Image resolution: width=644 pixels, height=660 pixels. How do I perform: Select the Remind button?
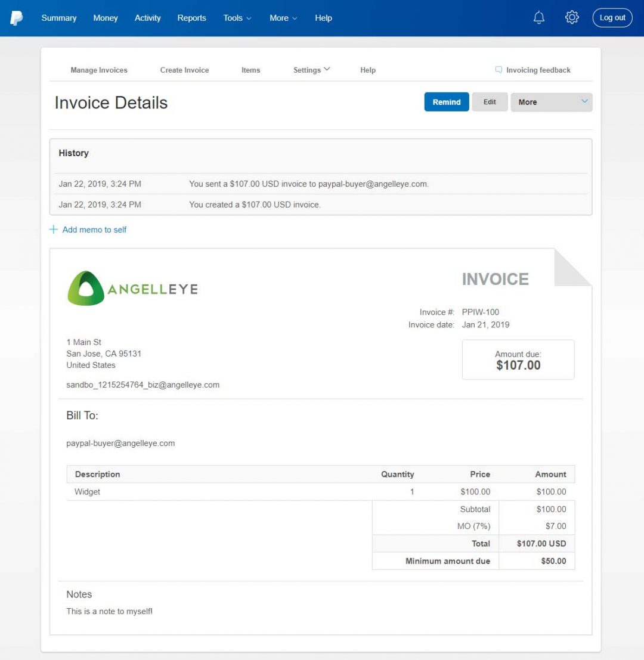point(446,102)
